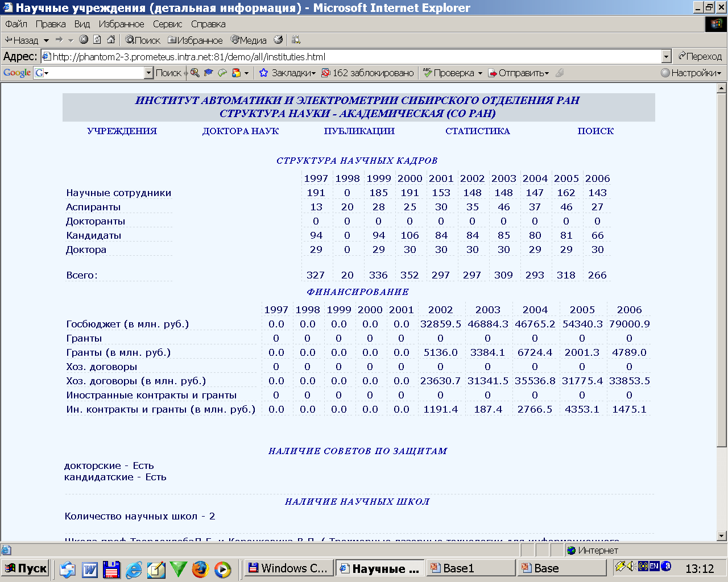The image size is (728, 582).
Task: Expand the address bar dropdown
Action: 667,56
